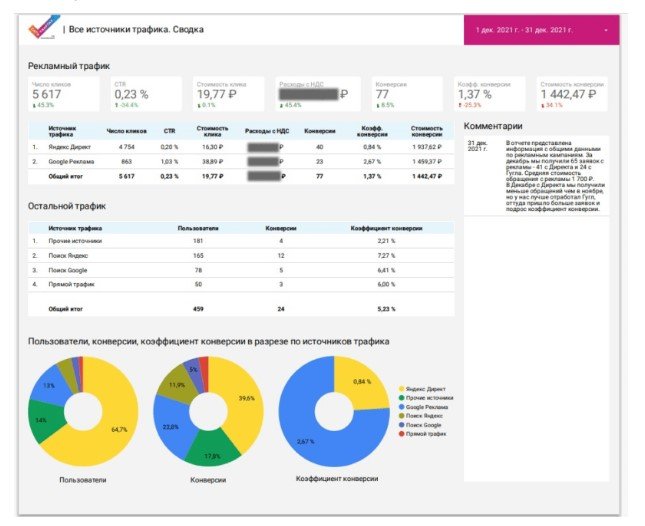Click the 38,89 ₽ cost per click cell
This screenshot has height=526, width=645.
point(212,162)
